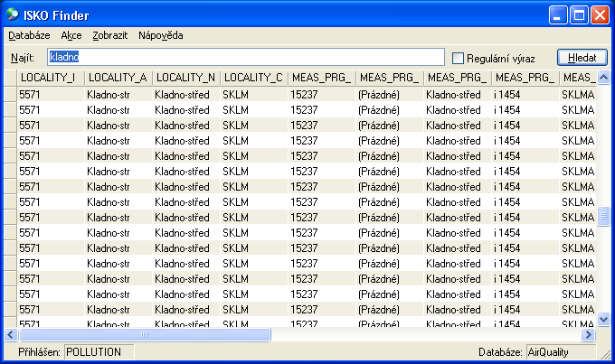This screenshot has height=364, width=615.
Task: Open the Akce menu
Action: coord(71,35)
